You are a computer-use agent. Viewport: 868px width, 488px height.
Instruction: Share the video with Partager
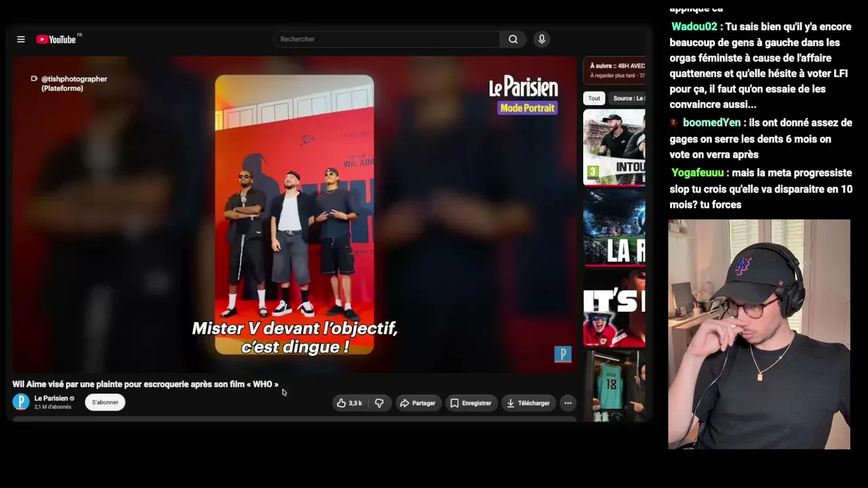pyautogui.click(x=418, y=403)
